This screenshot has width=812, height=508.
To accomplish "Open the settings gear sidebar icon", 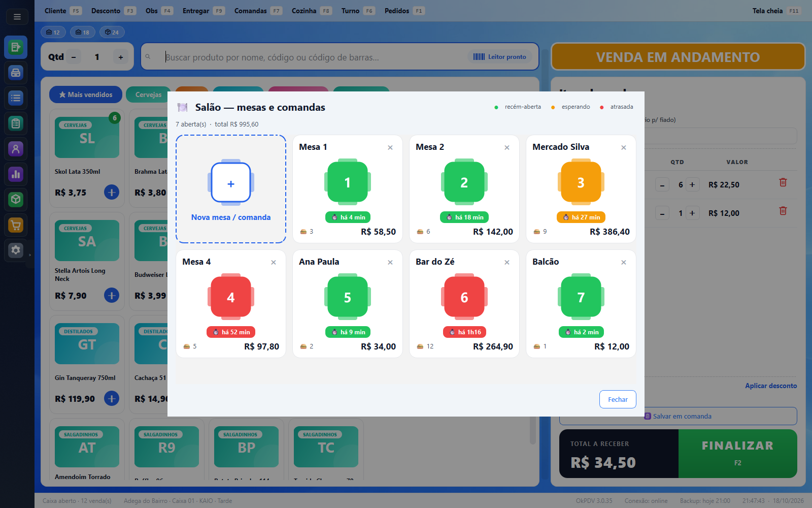I will point(16,250).
